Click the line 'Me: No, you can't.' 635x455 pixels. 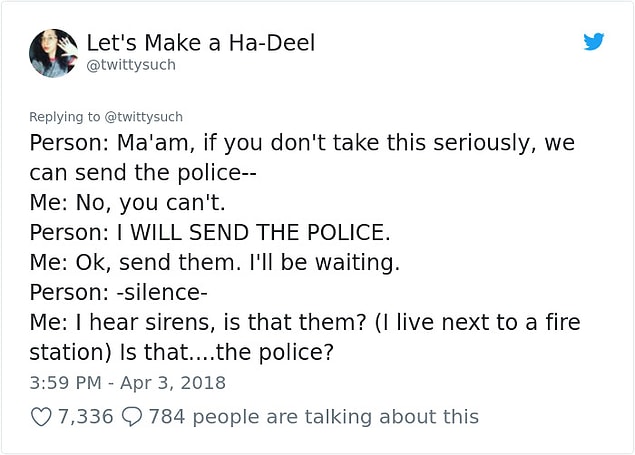127,203
